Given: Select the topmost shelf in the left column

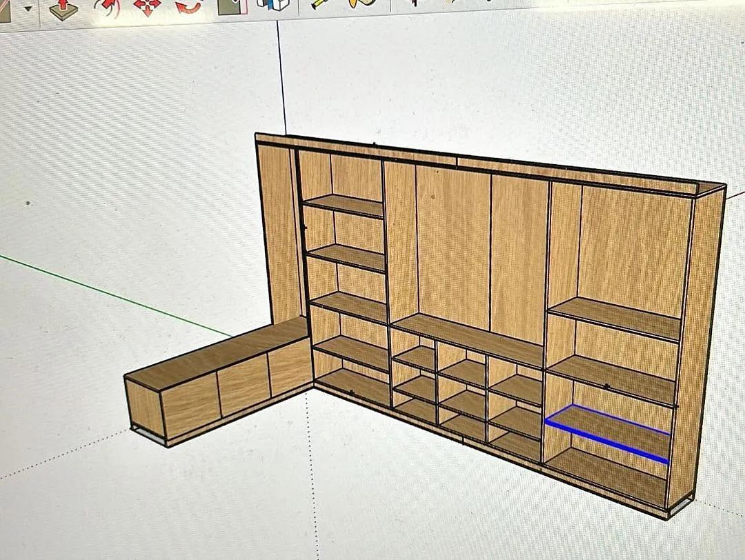Looking at the screenshot, I should 344,204.
